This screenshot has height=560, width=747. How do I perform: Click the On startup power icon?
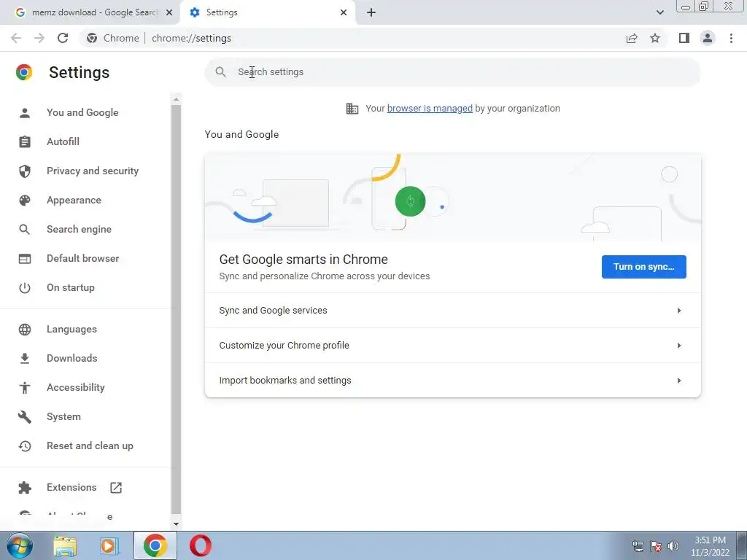click(24, 287)
